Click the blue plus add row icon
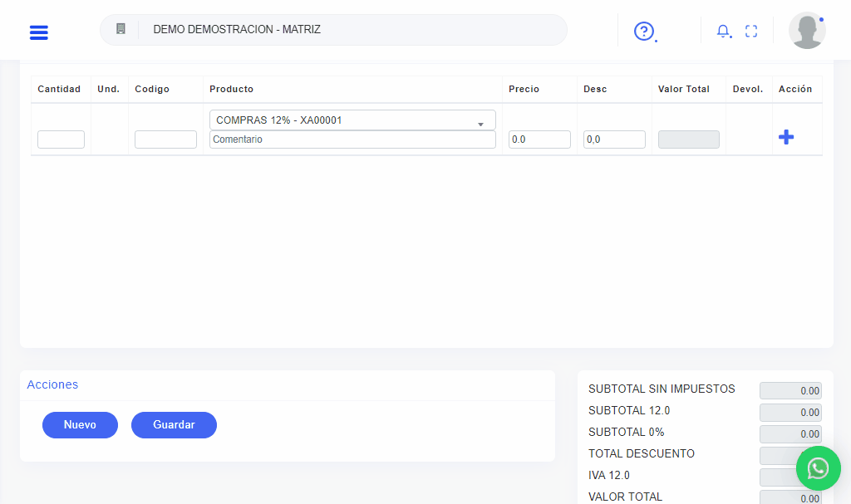The height and width of the screenshot is (504, 851). click(x=786, y=138)
